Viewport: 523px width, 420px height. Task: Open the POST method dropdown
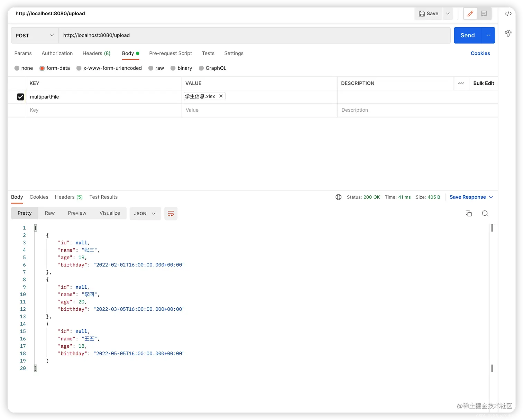pos(35,35)
